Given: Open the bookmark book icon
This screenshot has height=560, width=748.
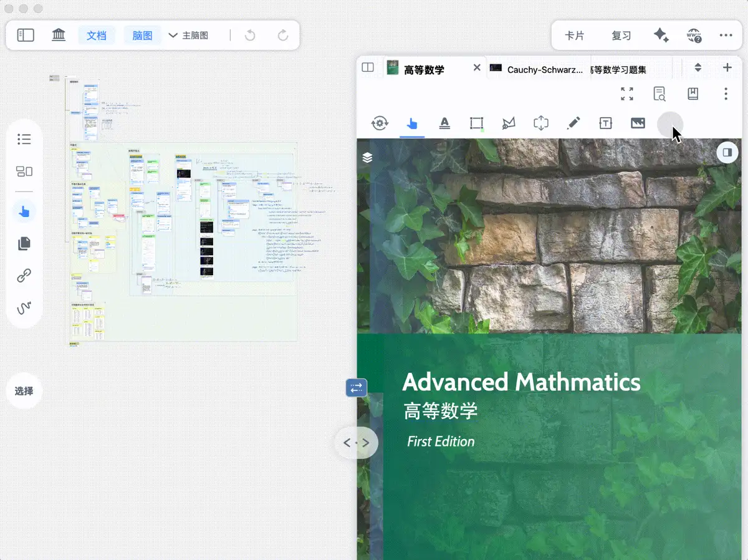Looking at the screenshot, I should 693,94.
